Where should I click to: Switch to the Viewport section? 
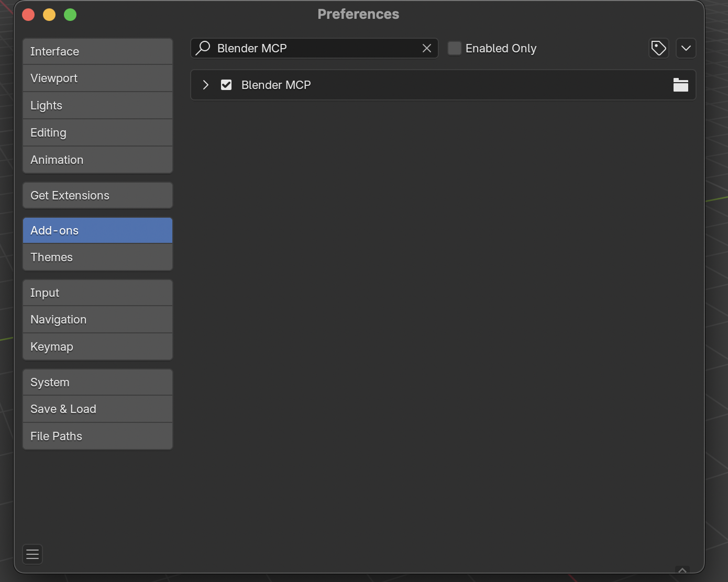[x=97, y=79]
